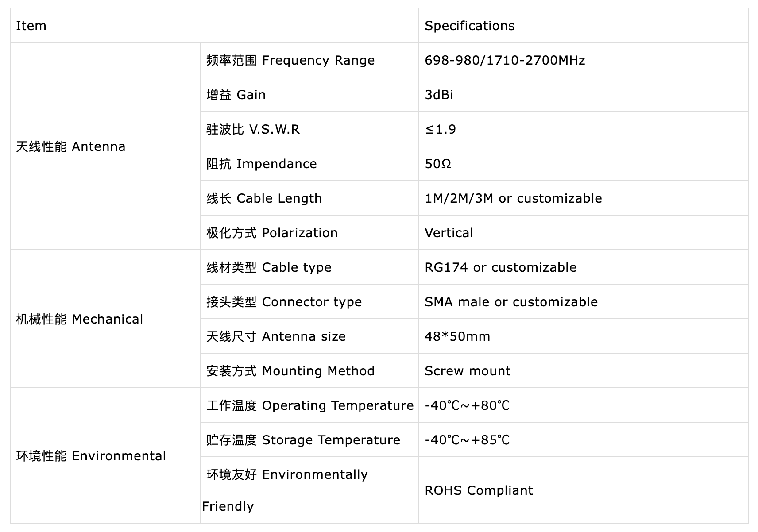Image resolution: width=758 pixels, height=532 pixels.
Task: Click the Screw mount value
Action: pos(468,371)
